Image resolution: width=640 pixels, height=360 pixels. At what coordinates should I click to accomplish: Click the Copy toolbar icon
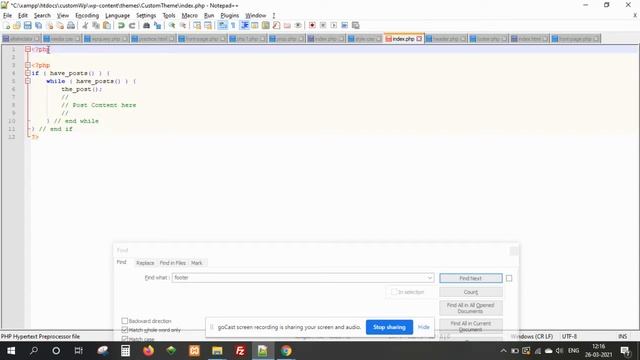(96, 26)
